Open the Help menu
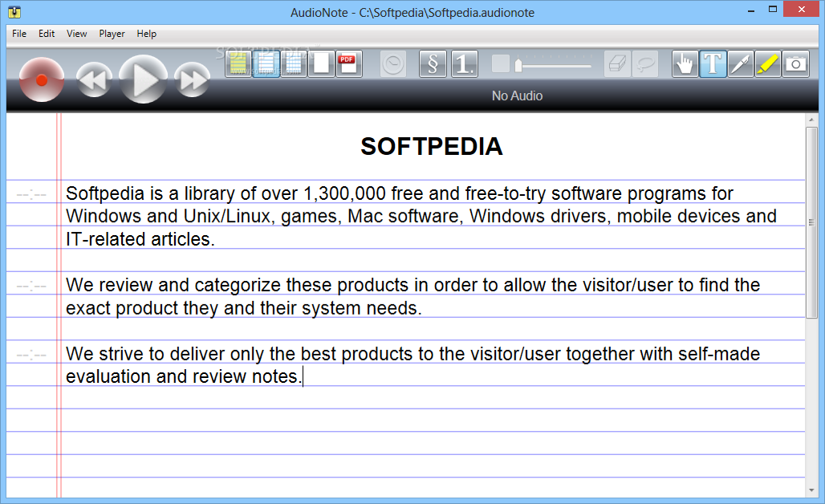 (147, 34)
